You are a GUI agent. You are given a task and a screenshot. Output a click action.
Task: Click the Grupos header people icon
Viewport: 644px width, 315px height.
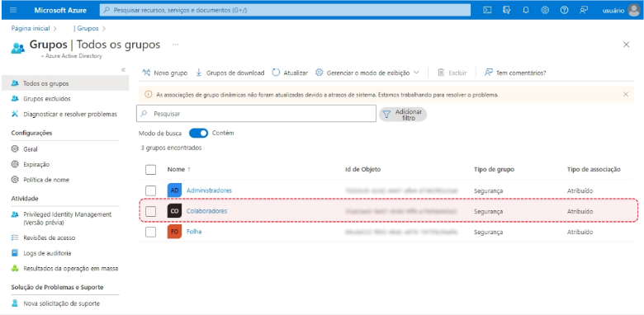point(17,48)
